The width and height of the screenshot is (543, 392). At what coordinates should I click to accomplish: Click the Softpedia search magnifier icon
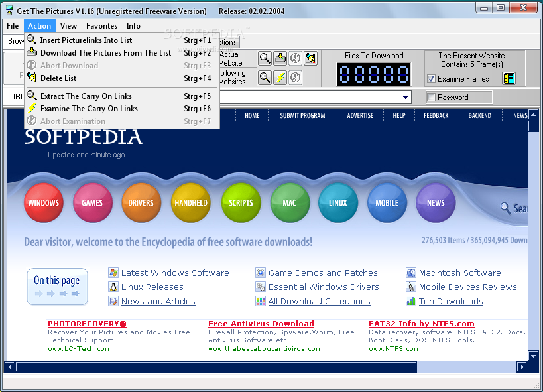505,208
